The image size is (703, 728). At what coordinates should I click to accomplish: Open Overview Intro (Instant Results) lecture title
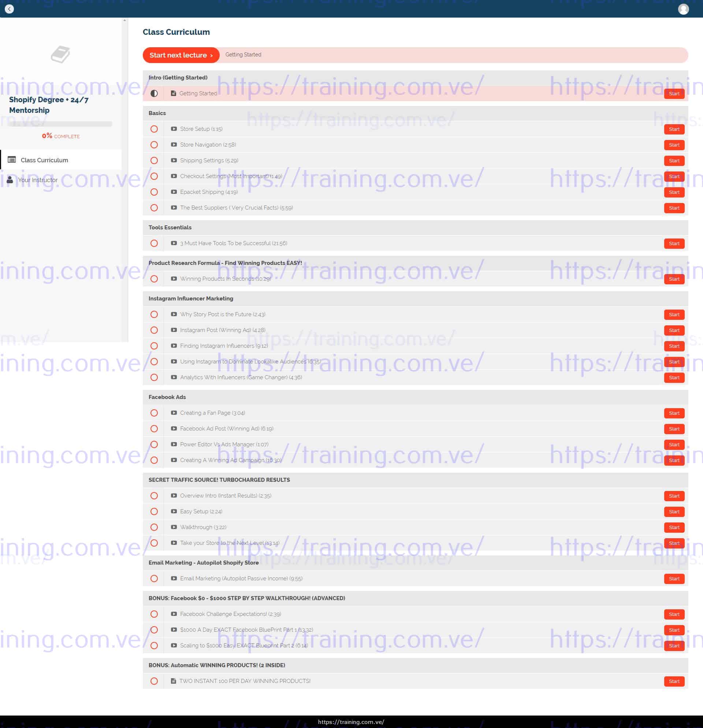click(226, 495)
